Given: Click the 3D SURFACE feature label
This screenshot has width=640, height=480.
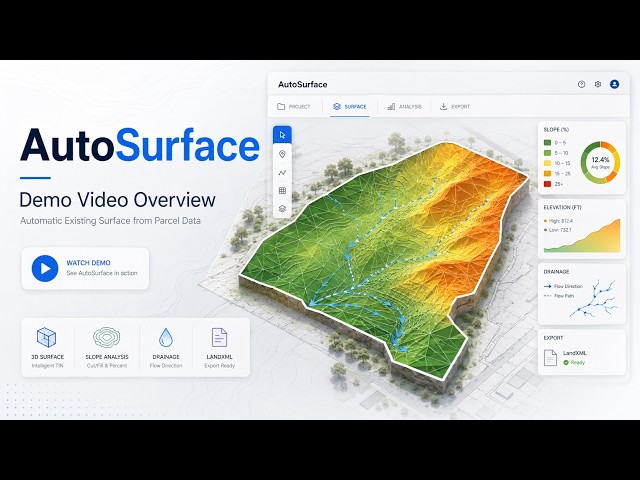Looking at the screenshot, I should (47, 357).
